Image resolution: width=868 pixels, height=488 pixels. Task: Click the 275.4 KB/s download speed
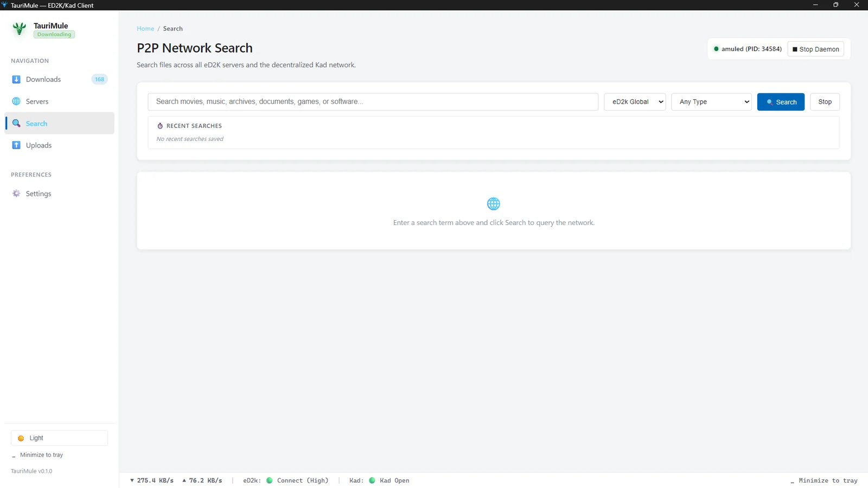point(152,480)
